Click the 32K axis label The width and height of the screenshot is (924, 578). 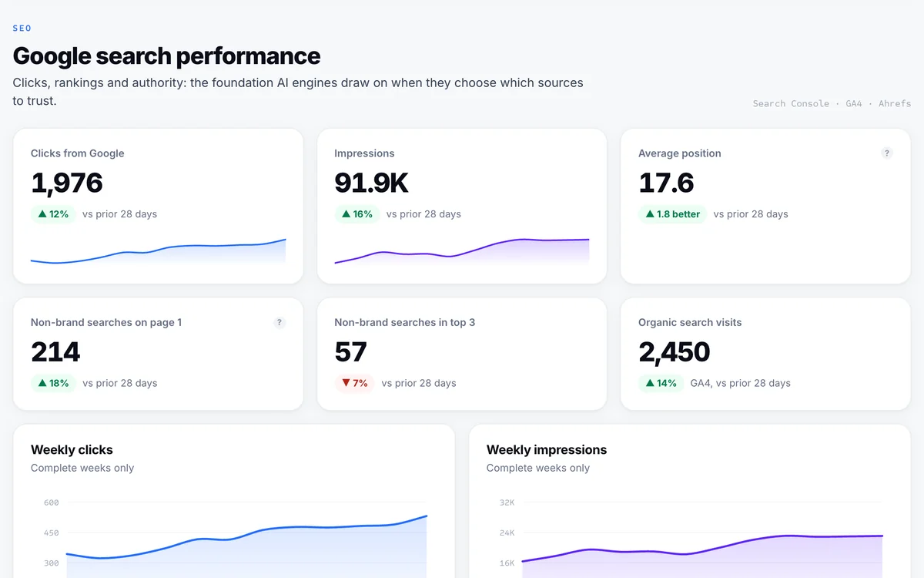[507, 502]
